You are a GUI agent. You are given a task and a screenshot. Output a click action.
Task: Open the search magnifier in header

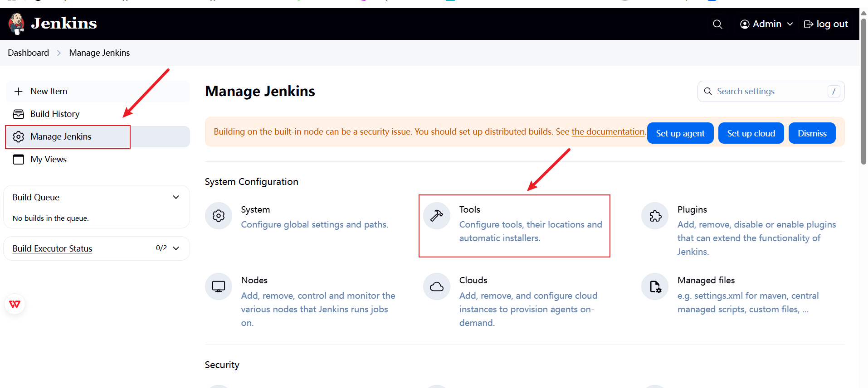[717, 24]
